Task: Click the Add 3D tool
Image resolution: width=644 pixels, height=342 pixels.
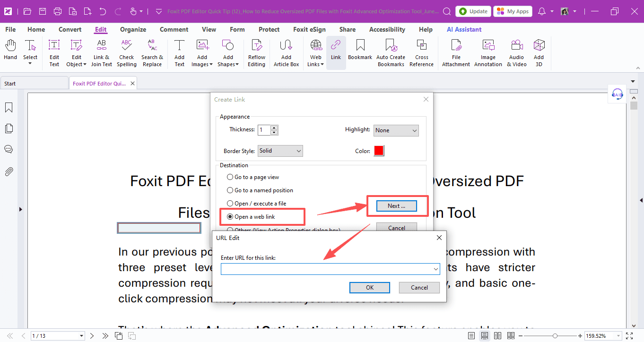Action: click(539, 52)
